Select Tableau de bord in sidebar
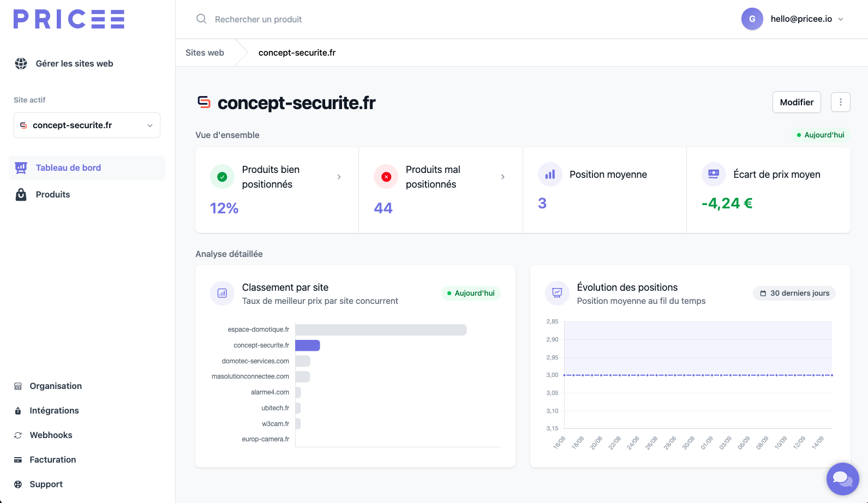 pos(87,168)
